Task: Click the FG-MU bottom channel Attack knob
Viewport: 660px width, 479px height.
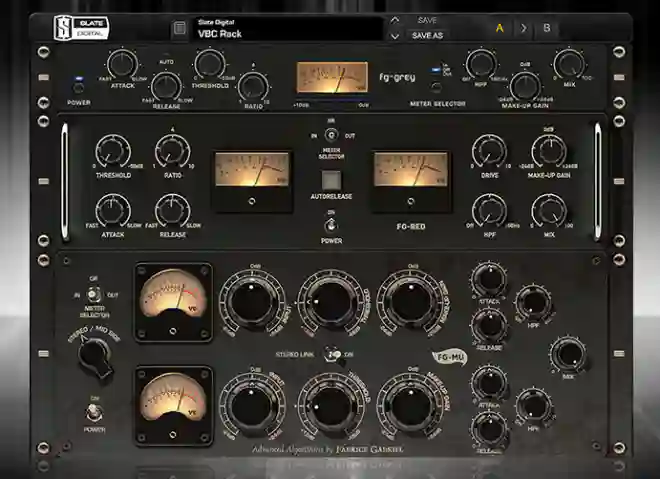Action: pyautogui.click(x=489, y=383)
